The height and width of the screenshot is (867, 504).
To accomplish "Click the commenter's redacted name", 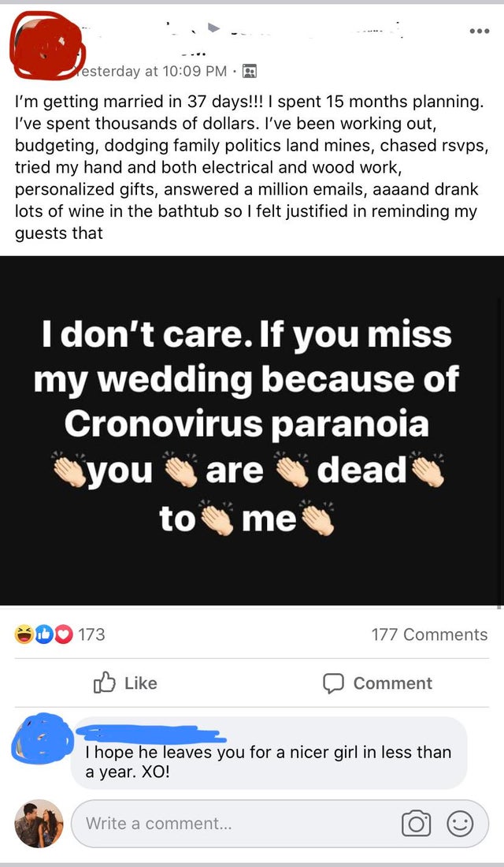I will point(150,733).
